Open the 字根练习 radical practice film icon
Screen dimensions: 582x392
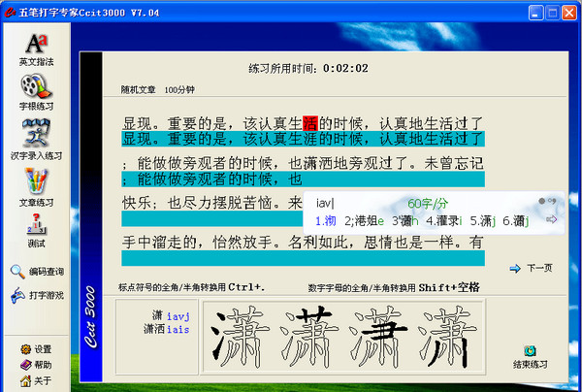click(37, 86)
